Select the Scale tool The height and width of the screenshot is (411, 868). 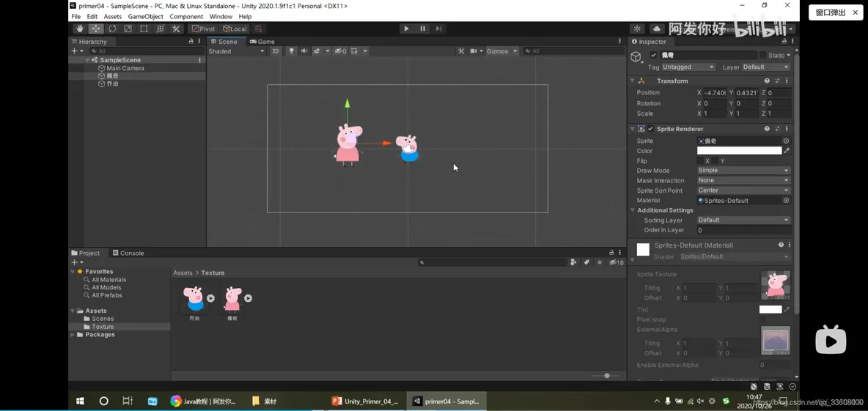128,29
